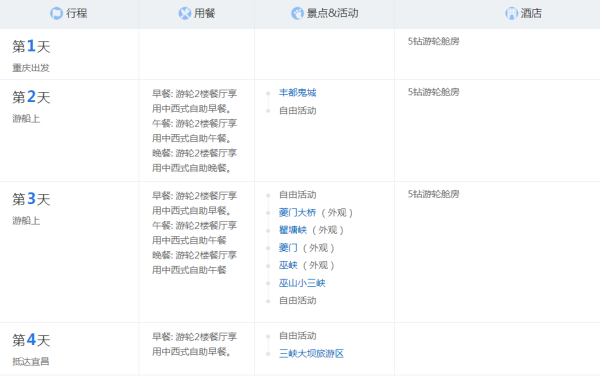Click 游船上 text under day 3
Screen dimensions: 600x376
tap(26, 221)
